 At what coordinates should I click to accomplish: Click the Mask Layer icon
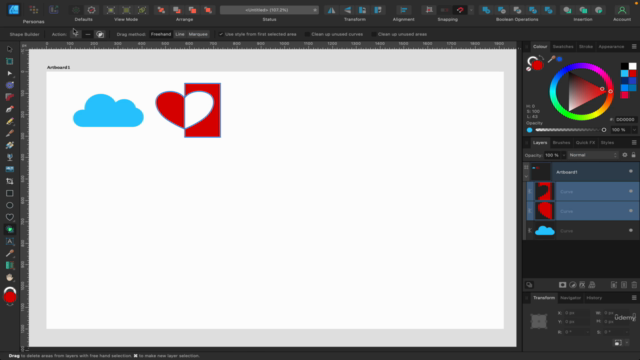562,285
